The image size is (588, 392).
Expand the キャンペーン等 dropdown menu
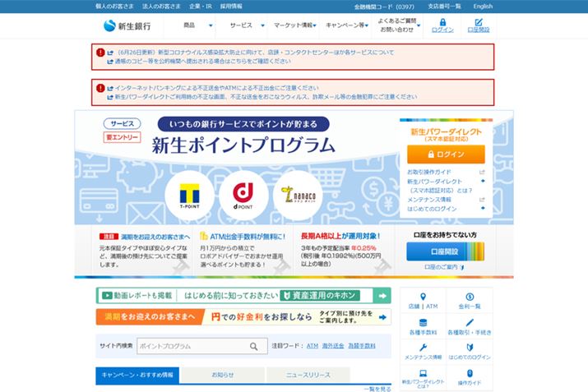click(x=347, y=25)
